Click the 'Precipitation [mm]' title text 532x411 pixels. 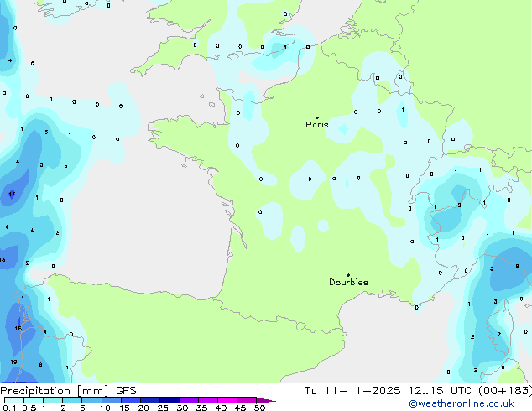tap(55, 391)
